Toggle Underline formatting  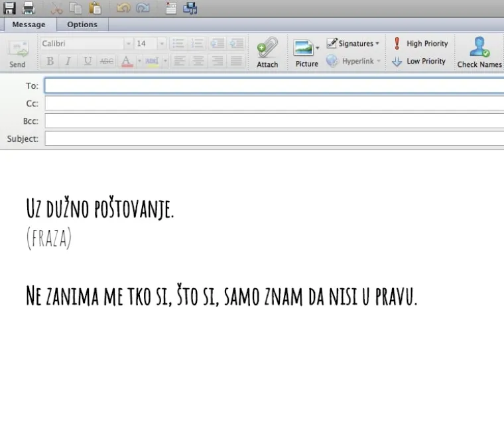click(x=87, y=61)
